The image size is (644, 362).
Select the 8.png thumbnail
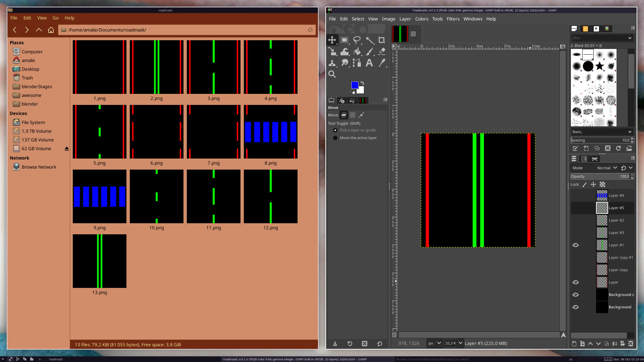point(270,132)
